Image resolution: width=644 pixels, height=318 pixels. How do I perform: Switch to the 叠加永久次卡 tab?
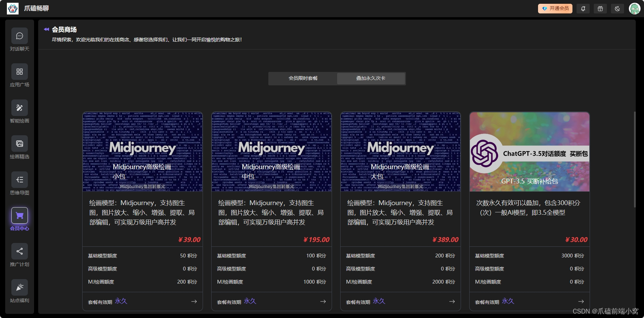coord(371,78)
